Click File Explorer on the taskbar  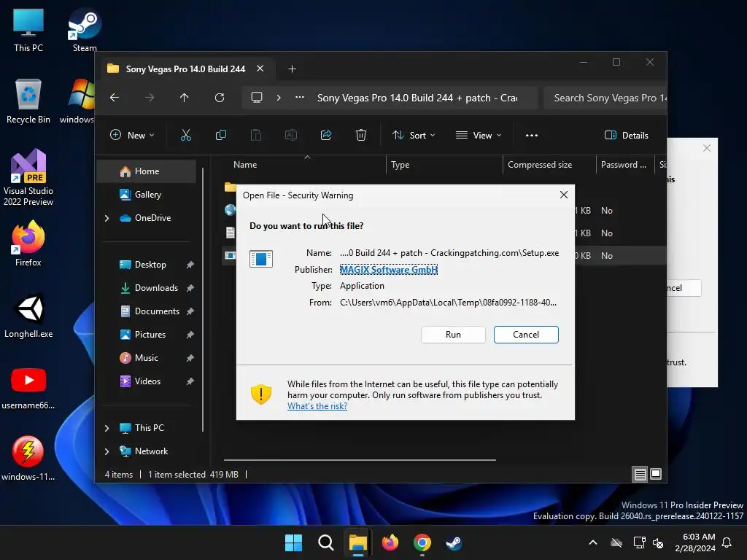[357, 542]
